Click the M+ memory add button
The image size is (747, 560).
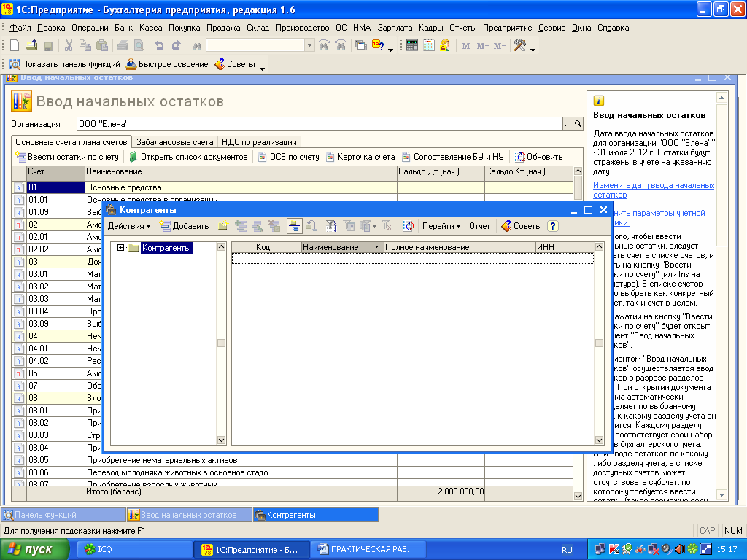(483, 46)
